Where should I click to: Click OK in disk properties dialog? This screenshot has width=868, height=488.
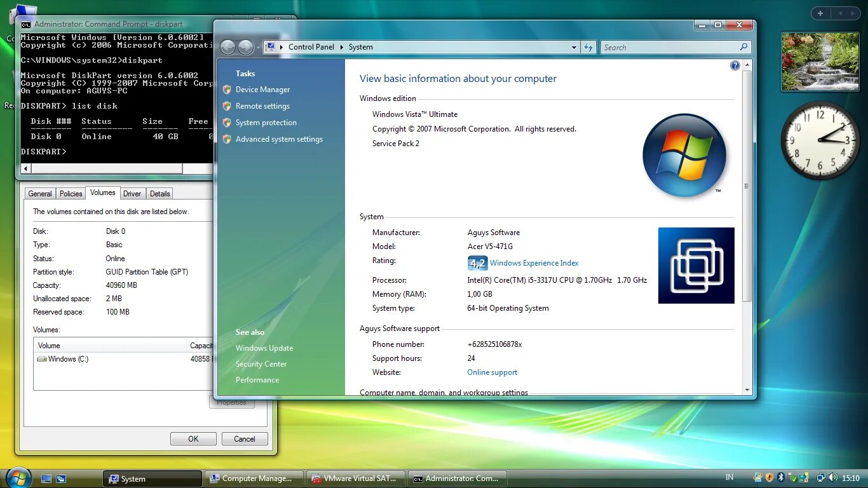click(x=193, y=438)
